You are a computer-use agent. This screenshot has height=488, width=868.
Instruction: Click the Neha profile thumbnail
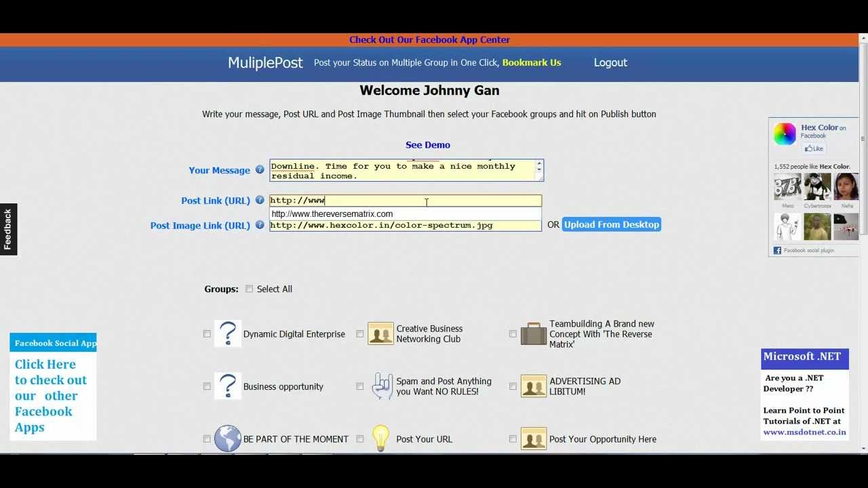[x=847, y=187]
